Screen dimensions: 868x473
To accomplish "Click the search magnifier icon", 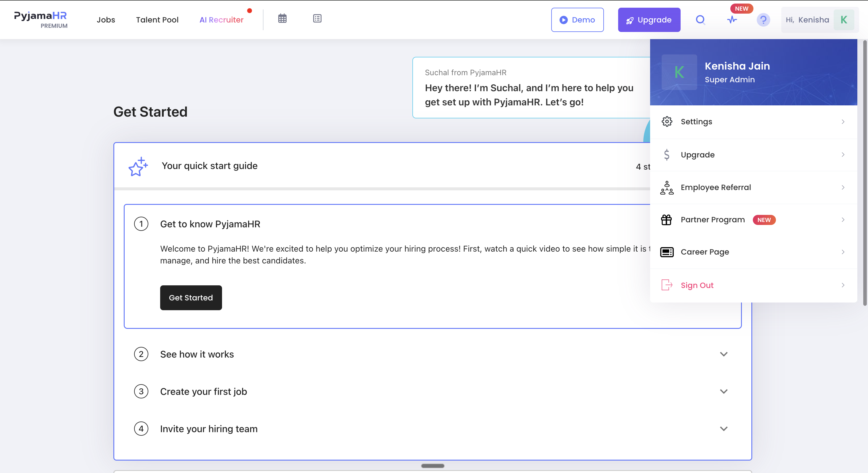I will pos(700,20).
